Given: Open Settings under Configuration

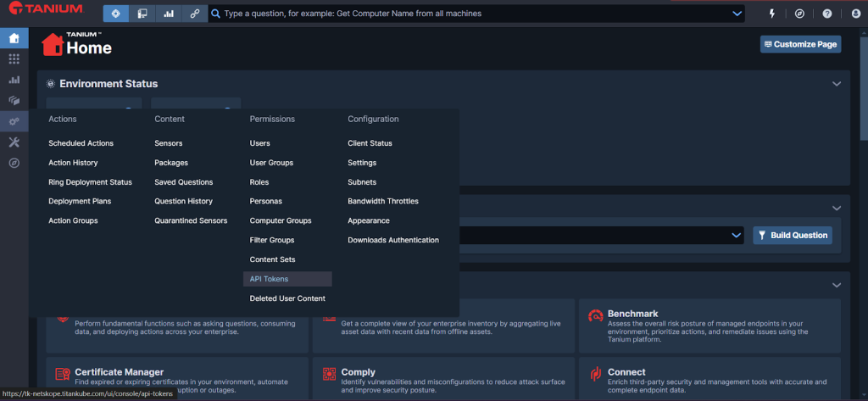Looking at the screenshot, I should (x=362, y=163).
